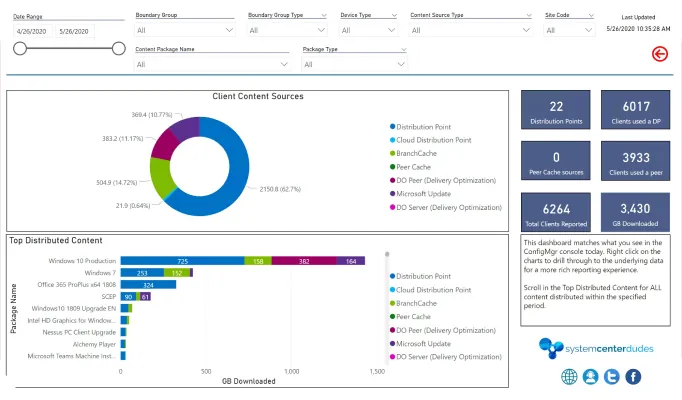Viewport: 682px width, 400px height.
Task: Click the green BranchCache donut segment
Action: pyautogui.click(x=160, y=177)
